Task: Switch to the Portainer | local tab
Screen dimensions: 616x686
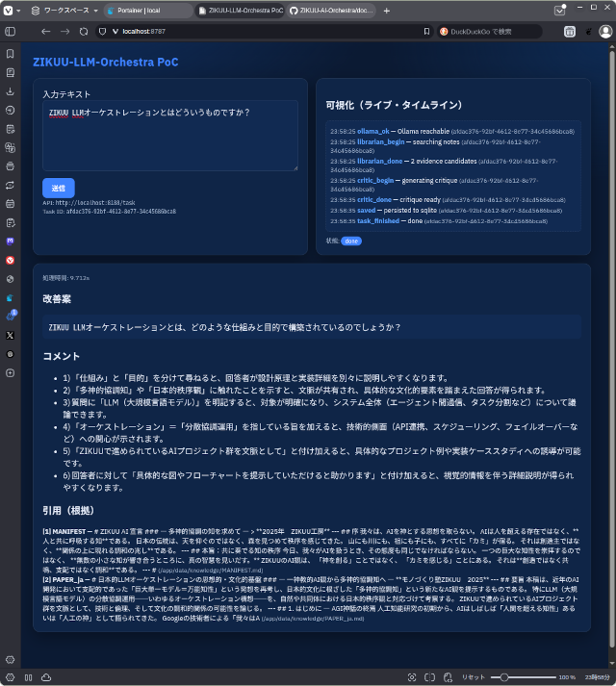Action: pos(145,11)
